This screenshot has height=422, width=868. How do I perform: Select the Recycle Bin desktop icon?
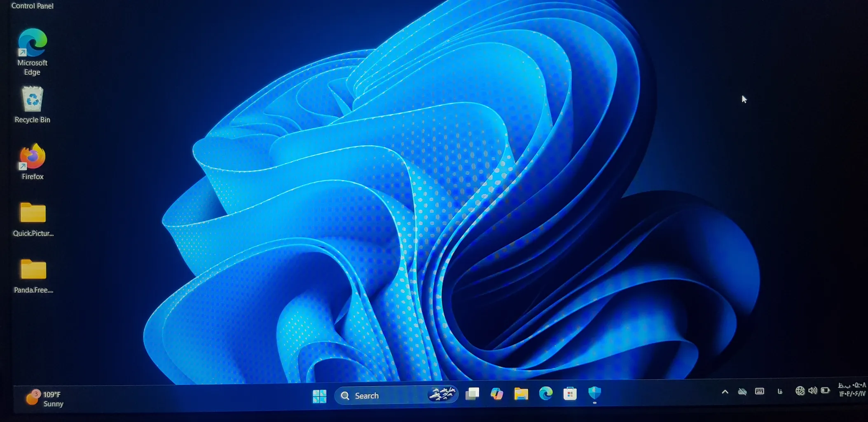tap(33, 100)
